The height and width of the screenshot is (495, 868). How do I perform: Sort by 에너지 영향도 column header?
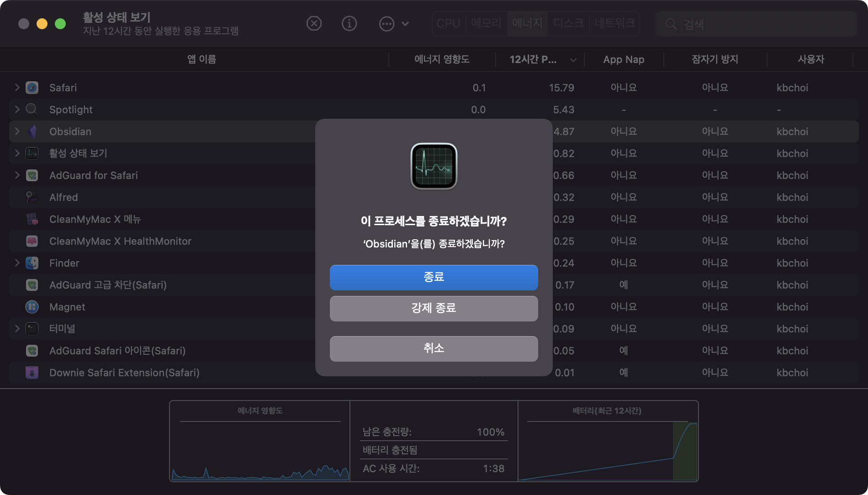tap(442, 59)
